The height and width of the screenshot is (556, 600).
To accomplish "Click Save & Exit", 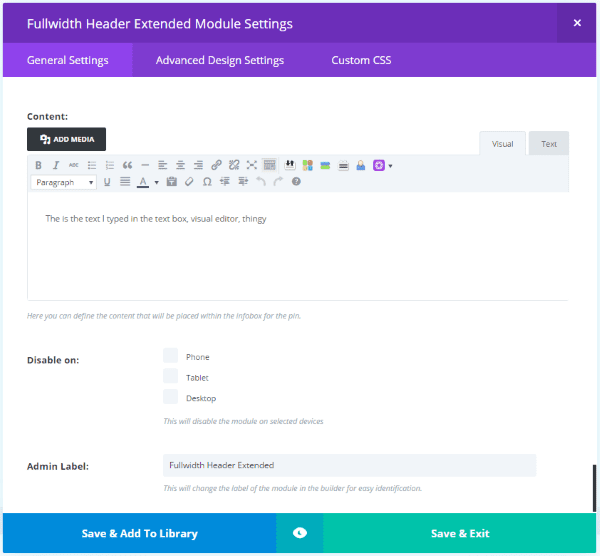I will coord(460,533).
